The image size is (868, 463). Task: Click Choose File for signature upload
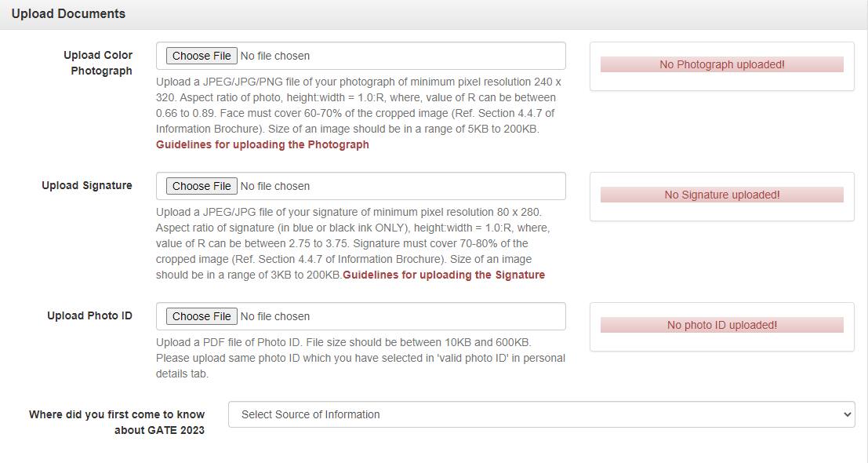(201, 185)
